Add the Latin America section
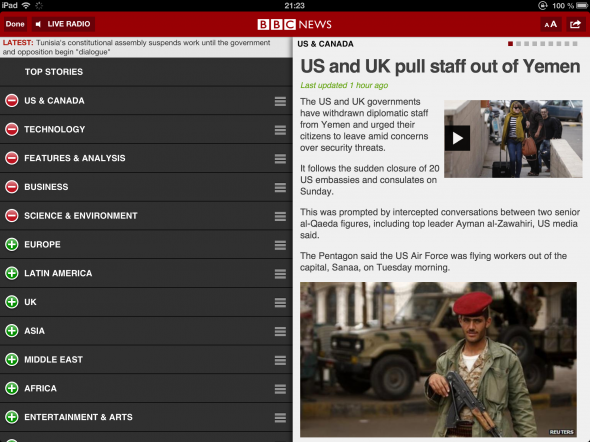This screenshot has width=590, height=442. (12, 273)
